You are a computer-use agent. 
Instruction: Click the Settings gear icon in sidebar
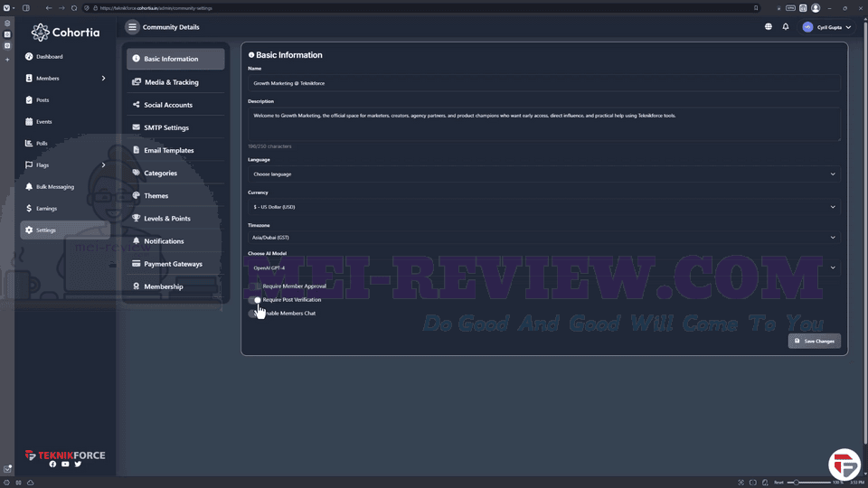click(29, 230)
